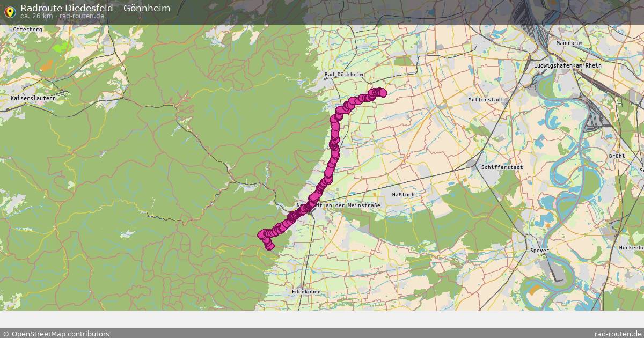Image resolution: width=644 pixels, height=338 pixels.
Task: Click the rad-routen.de map pin logo
Action: point(10,12)
